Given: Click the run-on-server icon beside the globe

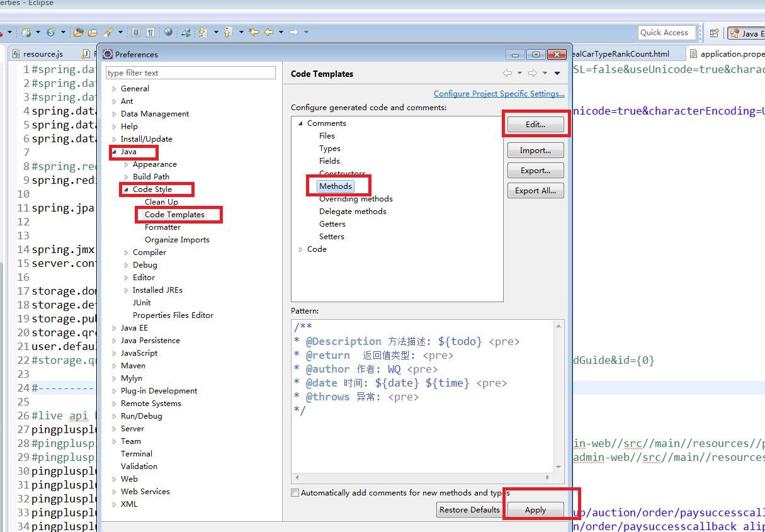Looking at the screenshot, I should point(186,32).
